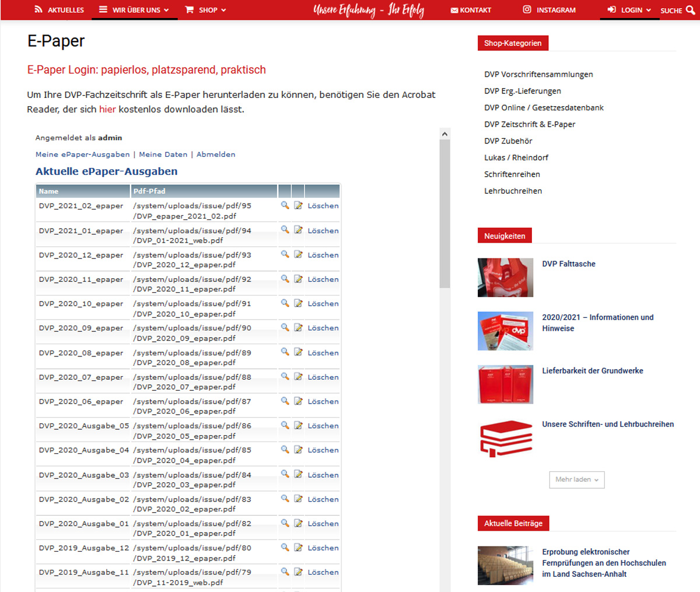Edit DVP_2020_Ausgabe_03 pencil icon
The image size is (700, 592).
pyautogui.click(x=298, y=474)
